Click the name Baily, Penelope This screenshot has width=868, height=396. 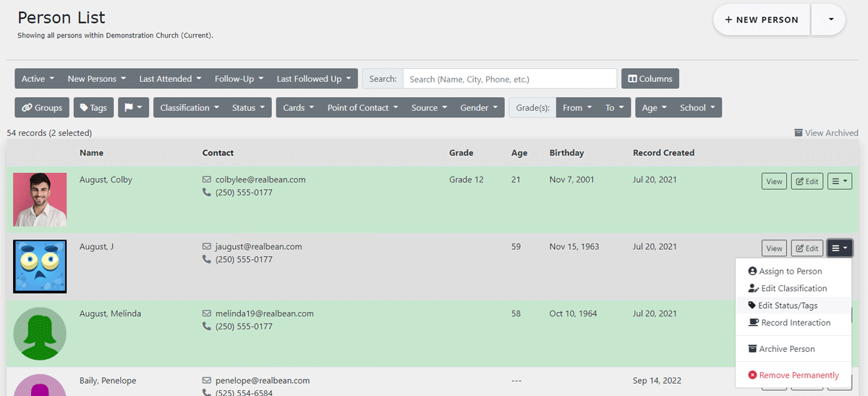click(x=108, y=381)
